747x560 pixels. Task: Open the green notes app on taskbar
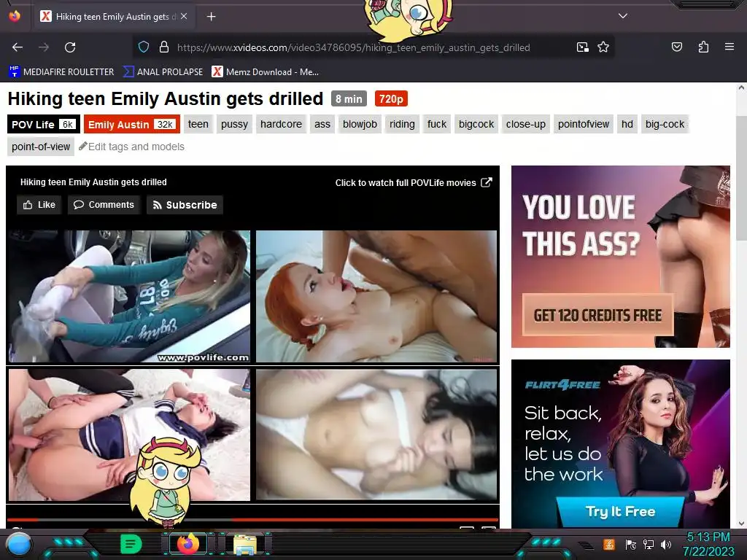click(x=131, y=544)
